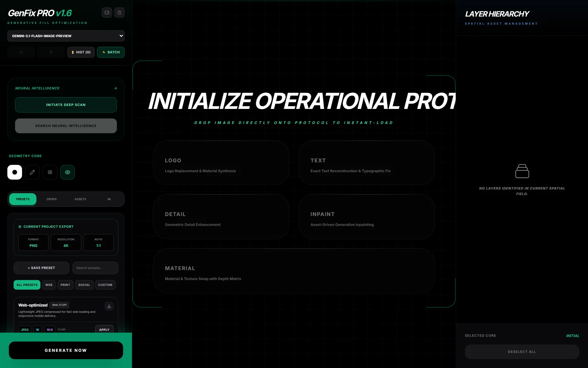Click the download icon on Web-optimized preset
This screenshot has height=368, width=588.
[109, 306]
